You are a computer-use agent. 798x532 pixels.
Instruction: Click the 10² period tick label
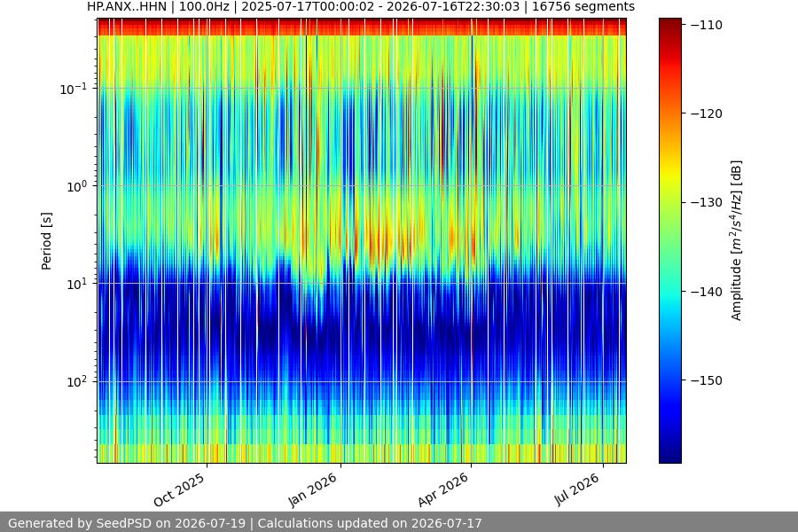[76, 381]
